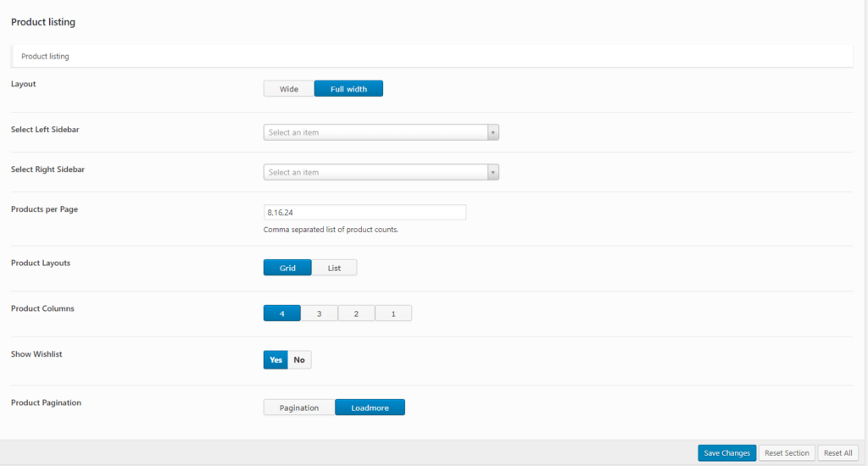The image size is (868, 466).
Task: Click the Product Pagination label
Action: point(46,402)
